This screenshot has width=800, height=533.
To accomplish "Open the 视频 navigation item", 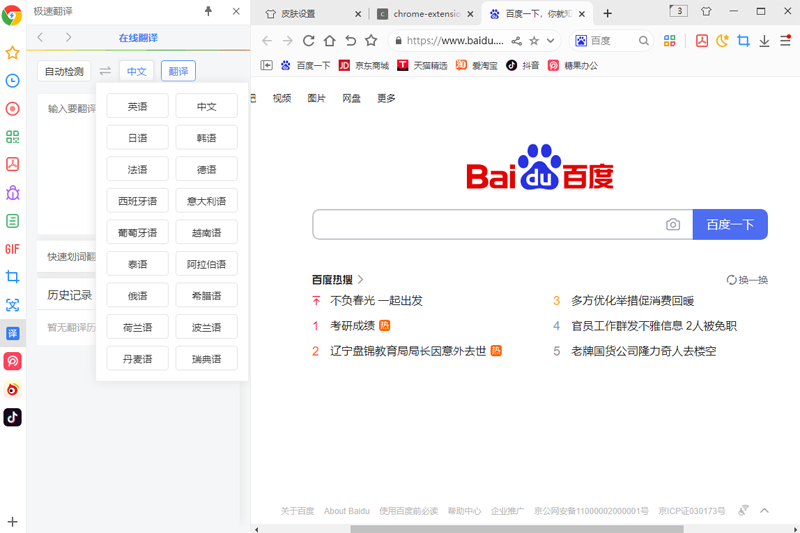I will [x=282, y=98].
